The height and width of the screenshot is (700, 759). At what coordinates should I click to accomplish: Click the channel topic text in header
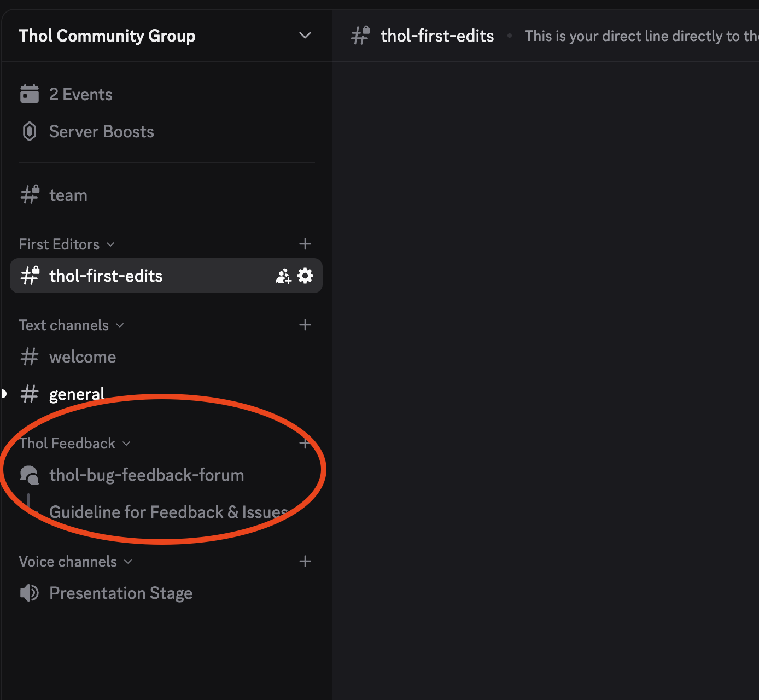pos(640,36)
